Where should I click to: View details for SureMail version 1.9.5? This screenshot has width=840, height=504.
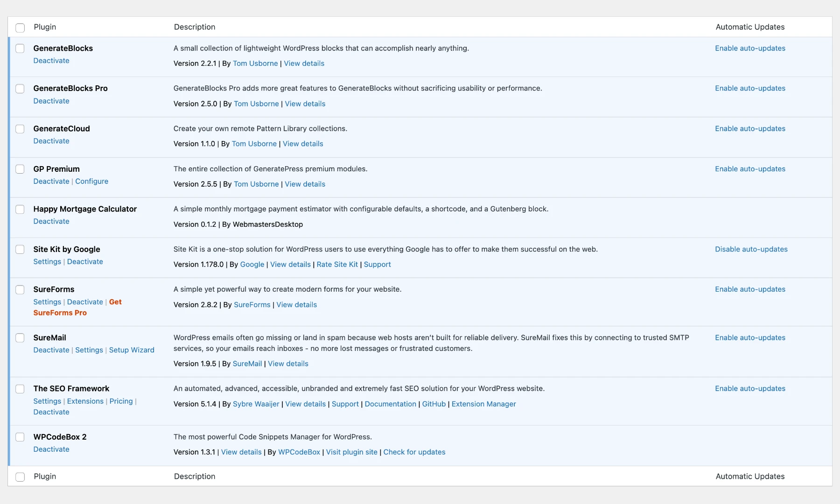pos(288,364)
